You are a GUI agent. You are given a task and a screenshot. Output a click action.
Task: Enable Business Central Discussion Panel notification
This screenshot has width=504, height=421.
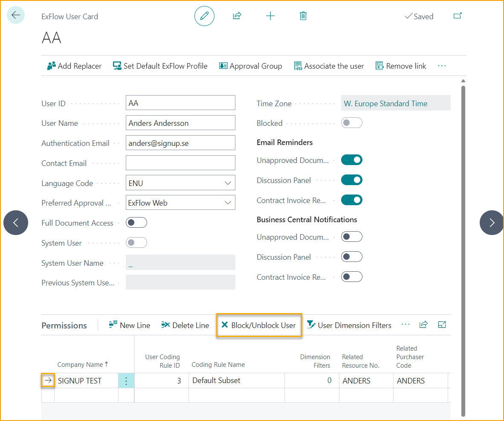(x=352, y=257)
